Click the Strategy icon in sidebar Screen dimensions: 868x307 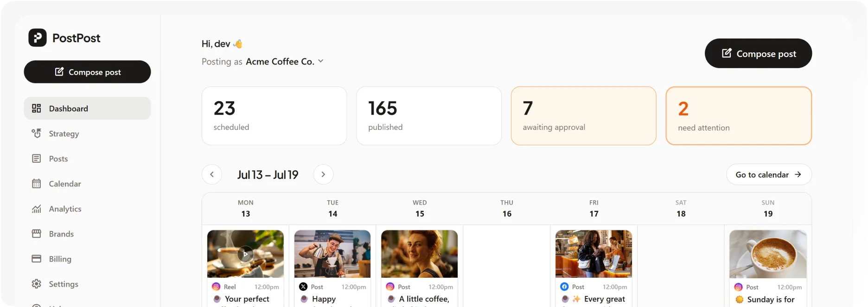tap(36, 133)
